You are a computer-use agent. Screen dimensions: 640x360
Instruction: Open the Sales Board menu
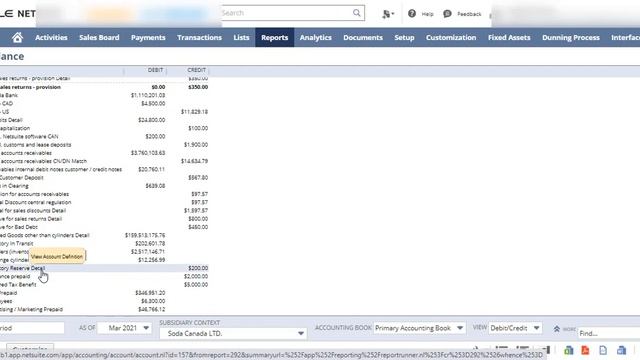pyautogui.click(x=99, y=38)
